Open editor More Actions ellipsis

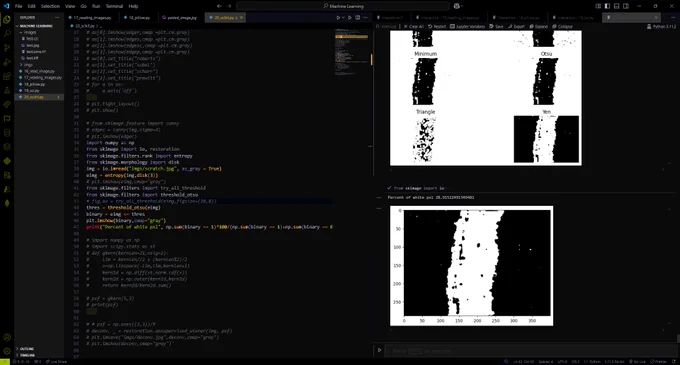click(366, 18)
